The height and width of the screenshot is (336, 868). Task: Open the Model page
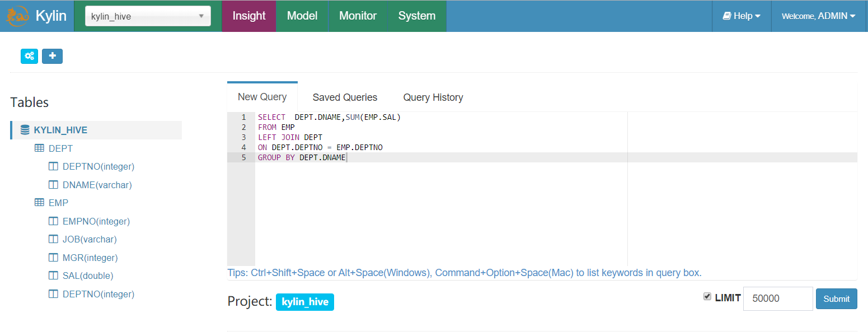[x=302, y=16]
